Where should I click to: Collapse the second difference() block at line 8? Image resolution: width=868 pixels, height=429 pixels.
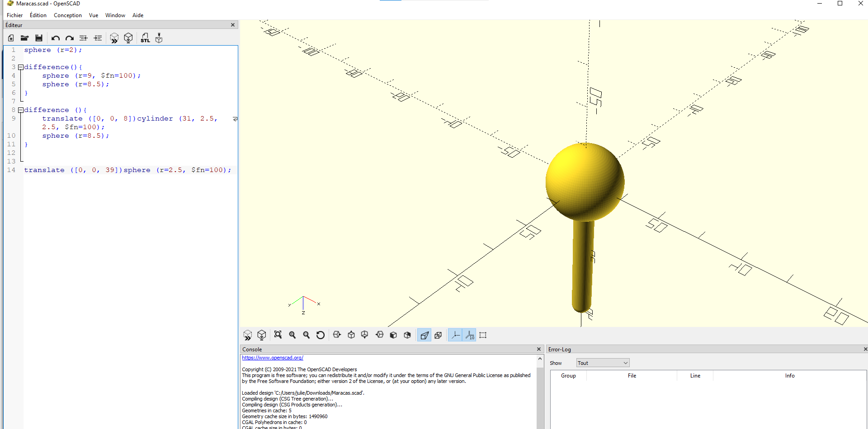click(x=20, y=110)
